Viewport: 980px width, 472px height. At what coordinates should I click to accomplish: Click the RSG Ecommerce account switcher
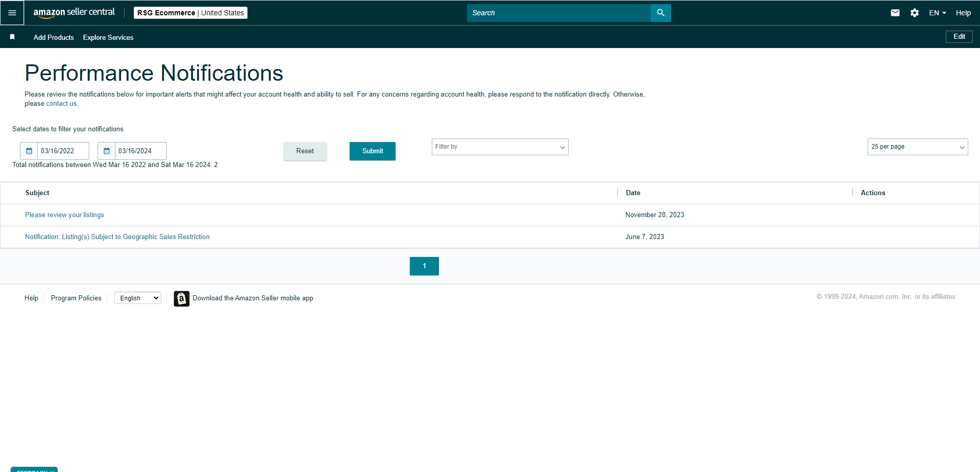(190, 13)
